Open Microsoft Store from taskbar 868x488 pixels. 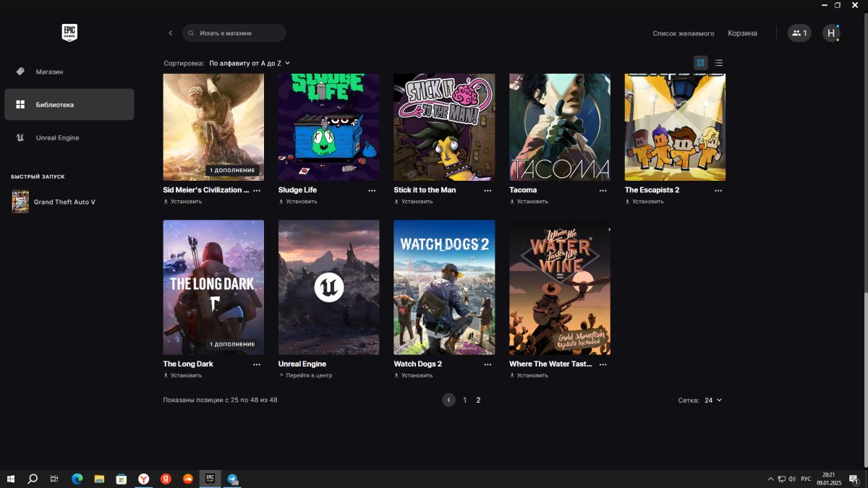122,479
